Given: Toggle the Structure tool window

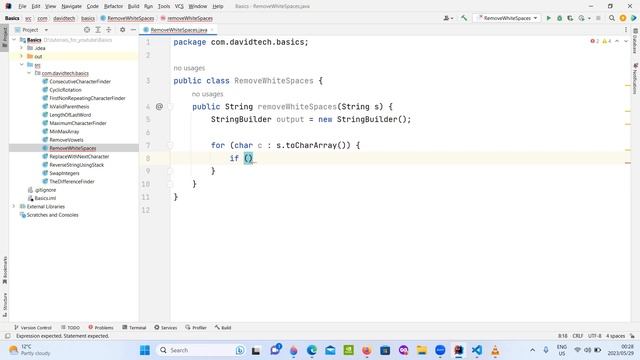Looking at the screenshot, I should [4, 304].
